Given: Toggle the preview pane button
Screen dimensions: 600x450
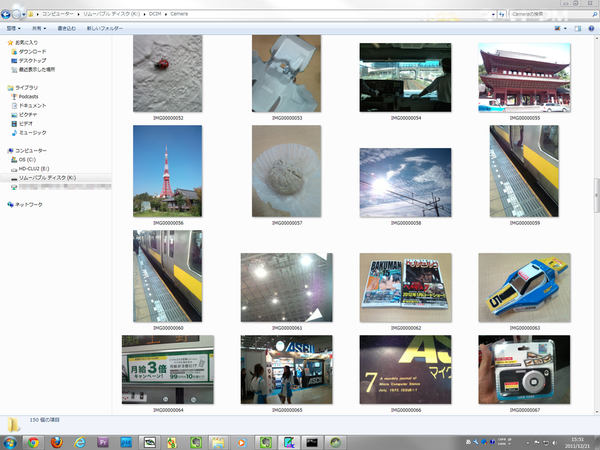Looking at the screenshot, I should 578,28.
